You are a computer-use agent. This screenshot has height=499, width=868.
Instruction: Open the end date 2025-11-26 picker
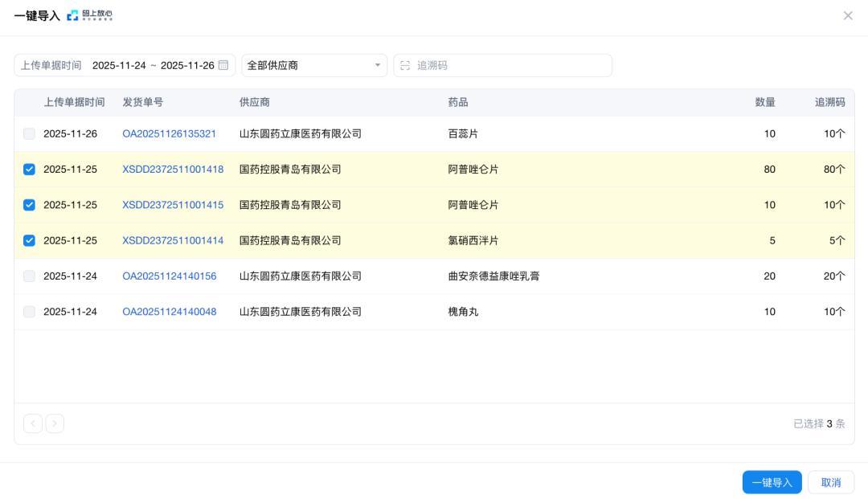[187, 66]
